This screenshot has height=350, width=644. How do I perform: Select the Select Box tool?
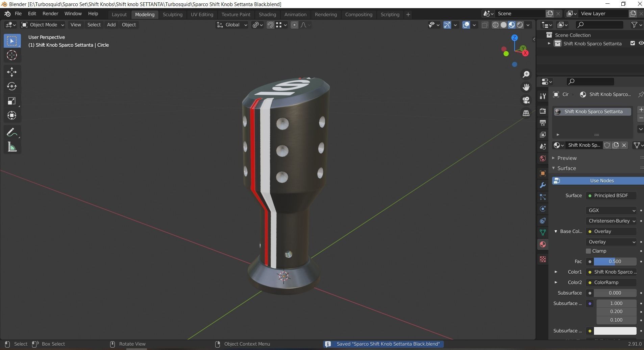12,41
